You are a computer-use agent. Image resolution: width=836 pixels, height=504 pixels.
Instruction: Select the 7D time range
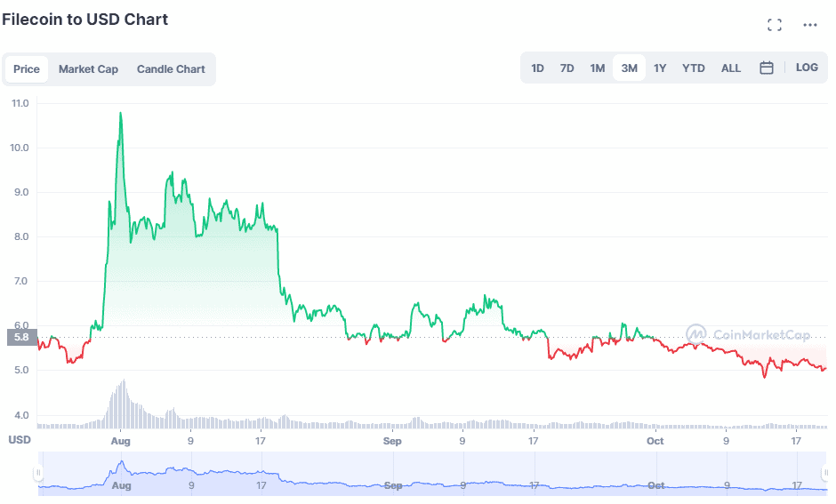click(x=567, y=68)
